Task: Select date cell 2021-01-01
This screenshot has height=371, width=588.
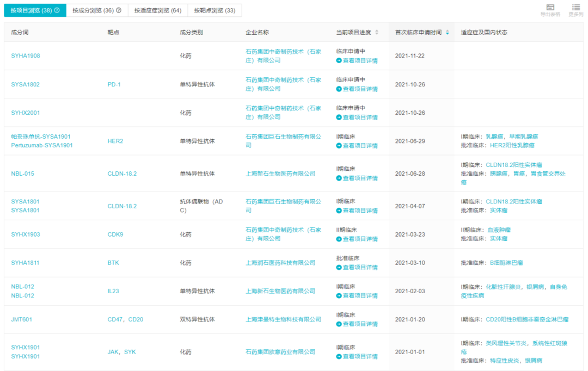Action: point(410,353)
